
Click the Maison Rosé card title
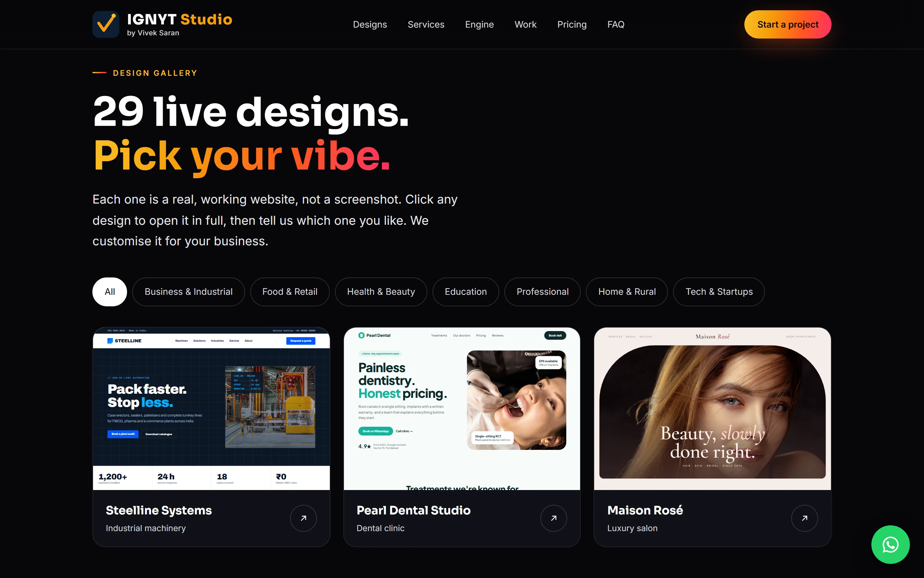645,510
